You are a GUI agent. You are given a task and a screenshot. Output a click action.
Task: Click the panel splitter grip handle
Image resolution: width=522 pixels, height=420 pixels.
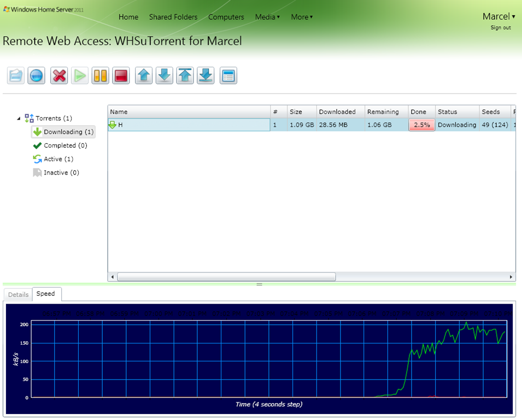(x=259, y=284)
